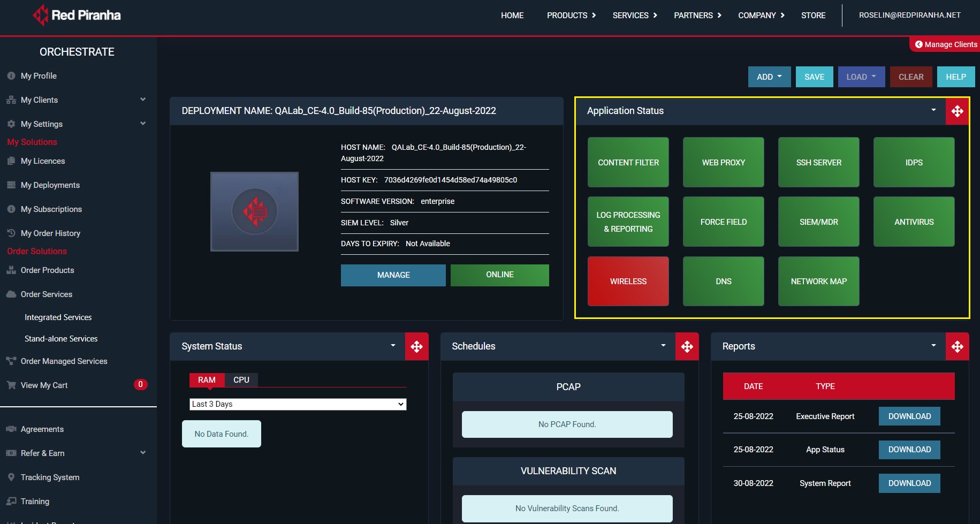Image resolution: width=980 pixels, height=524 pixels.
Task: Download the Executive Report
Action: (x=909, y=416)
